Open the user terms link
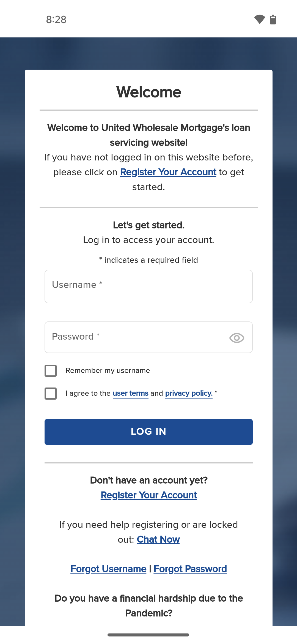Viewport: 297px width, 644px height. 131,393
